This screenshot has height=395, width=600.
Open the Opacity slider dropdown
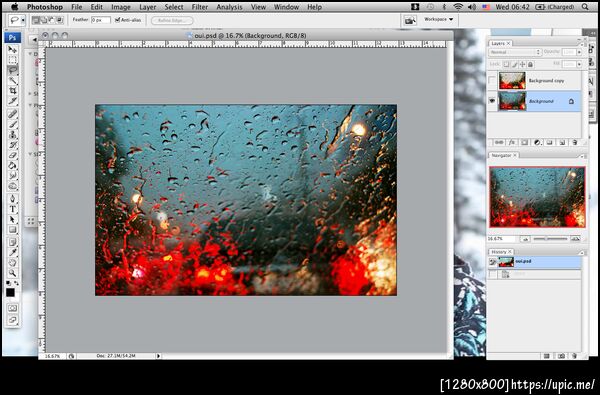(579, 52)
